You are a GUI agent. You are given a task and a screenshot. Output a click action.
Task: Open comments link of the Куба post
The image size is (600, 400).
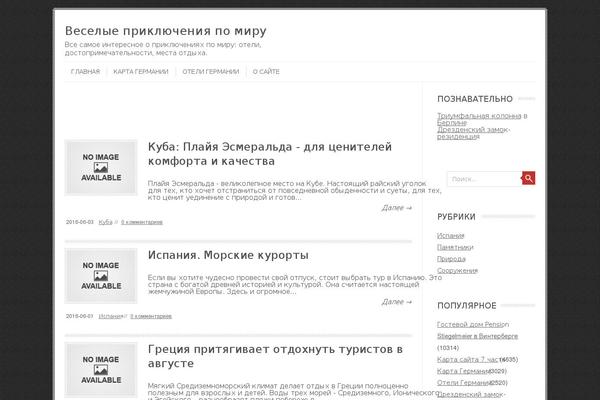(x=142, y=222)
